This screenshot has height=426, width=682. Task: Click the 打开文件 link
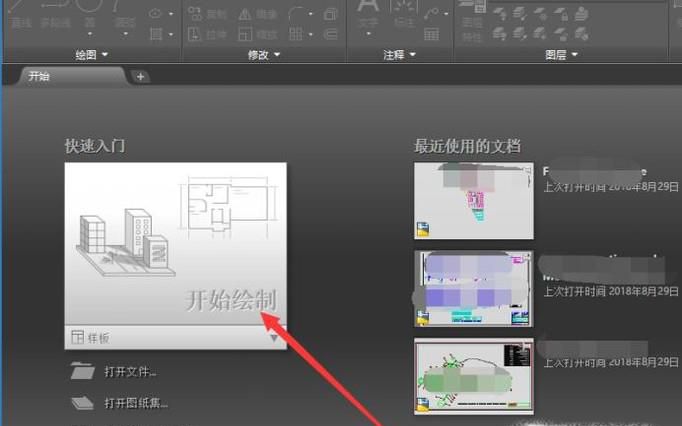click(x=130, y=372)
